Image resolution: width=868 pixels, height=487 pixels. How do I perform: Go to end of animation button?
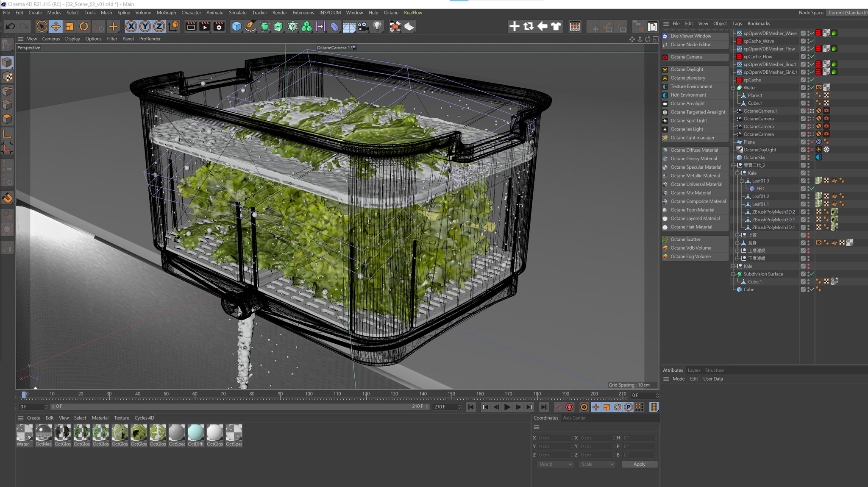(543, 407)
